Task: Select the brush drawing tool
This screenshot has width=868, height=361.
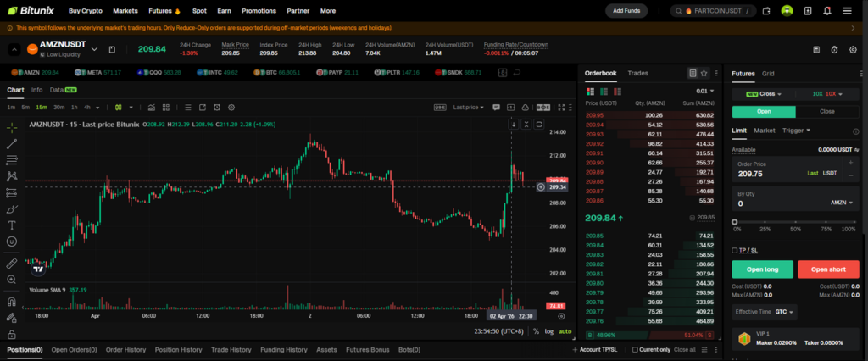Action: [x=12, y=208]
